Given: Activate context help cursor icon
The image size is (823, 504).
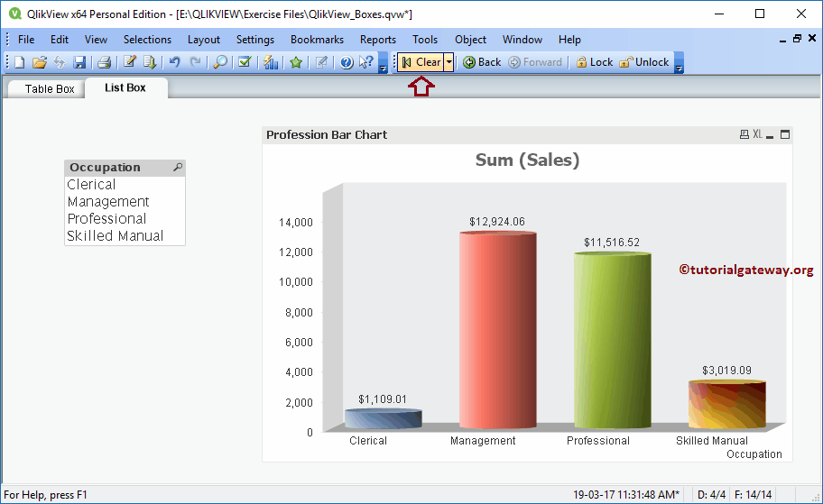Looking at the screenshot, I should tap(366, 62).
